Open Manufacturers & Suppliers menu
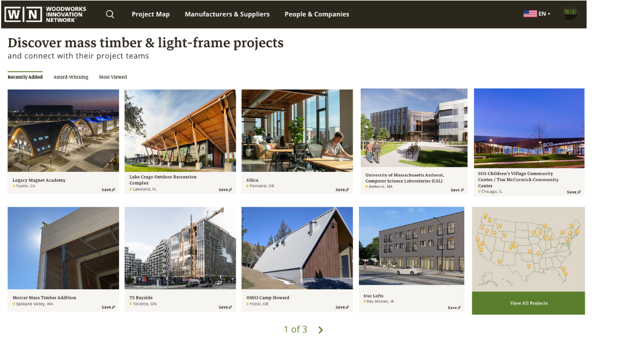The image size is (644, 337). (227, 14)
